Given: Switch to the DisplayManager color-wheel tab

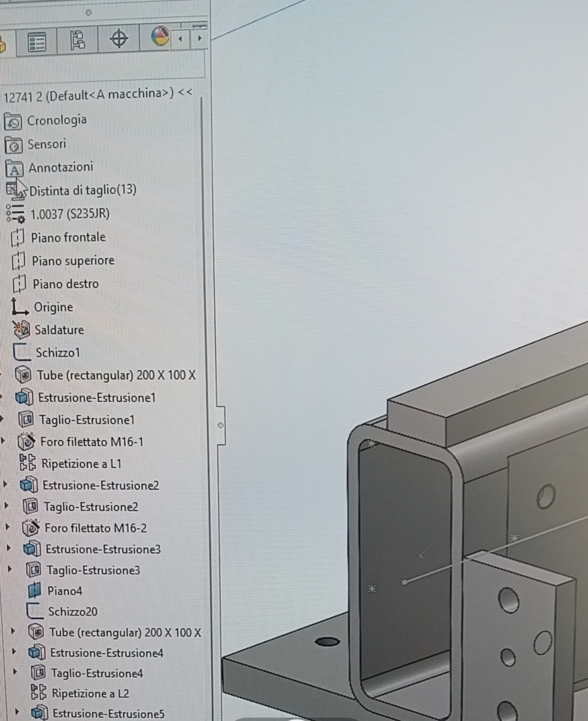Looking at the screenshot, I should pos(159,36).
